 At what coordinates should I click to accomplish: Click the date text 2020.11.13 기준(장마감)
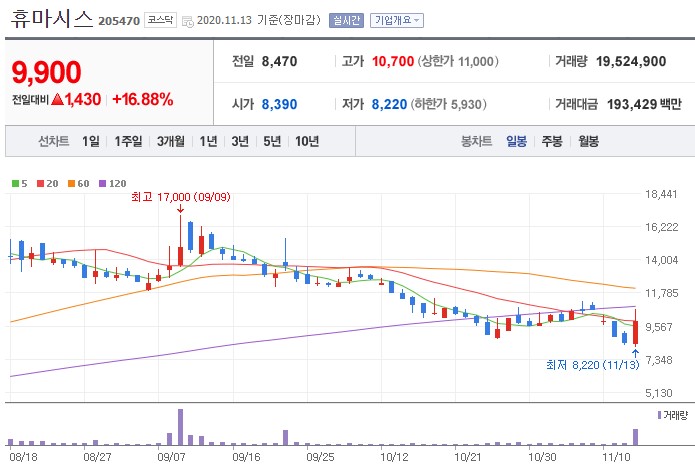pos(259,20)
